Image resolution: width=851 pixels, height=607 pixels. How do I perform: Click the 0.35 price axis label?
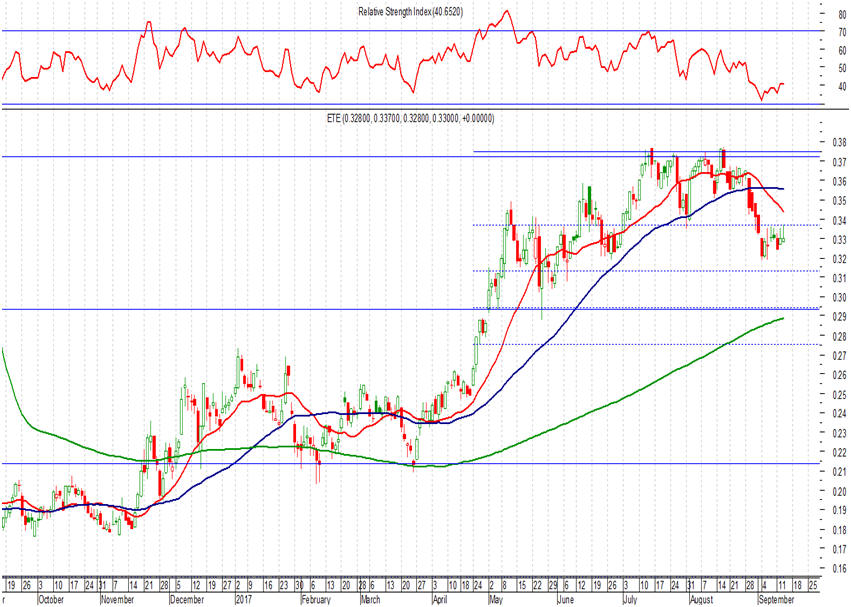coord(840,200)
